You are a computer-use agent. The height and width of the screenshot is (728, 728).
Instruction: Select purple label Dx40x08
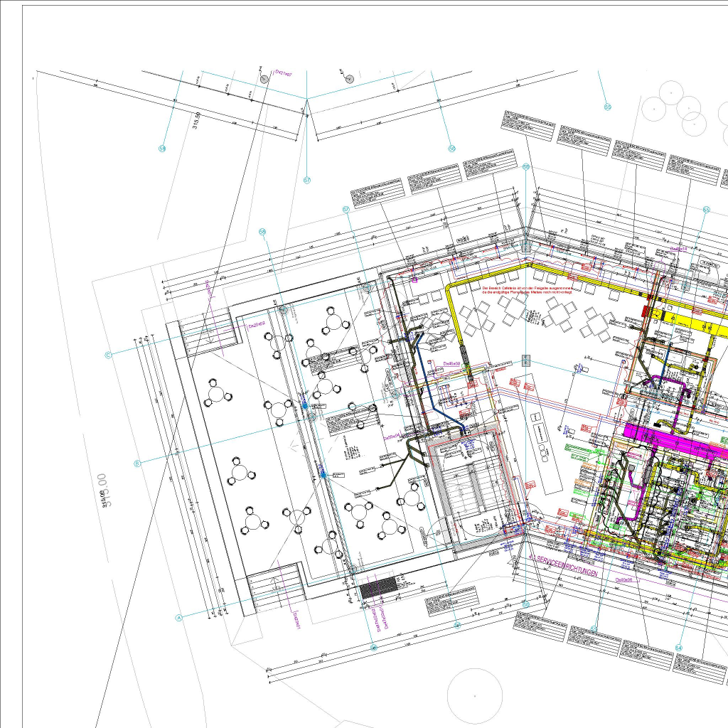click(451, 364)
